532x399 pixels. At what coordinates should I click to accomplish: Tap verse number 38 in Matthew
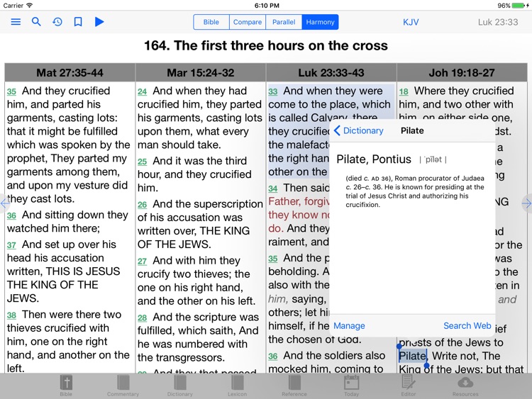11,315
